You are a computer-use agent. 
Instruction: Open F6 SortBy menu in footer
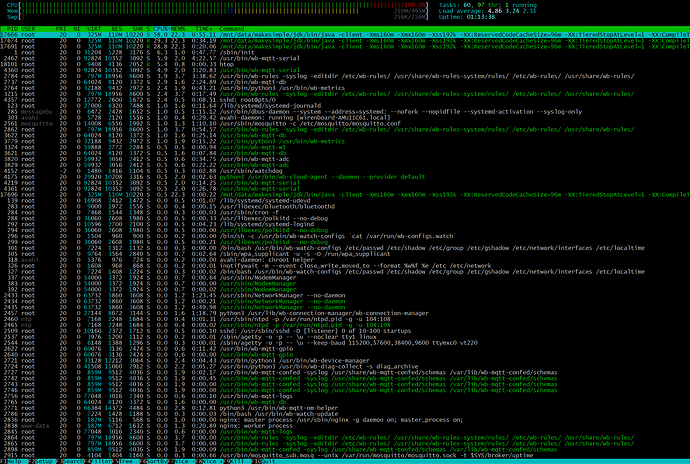pyautogui.click(x=154, y=461)
